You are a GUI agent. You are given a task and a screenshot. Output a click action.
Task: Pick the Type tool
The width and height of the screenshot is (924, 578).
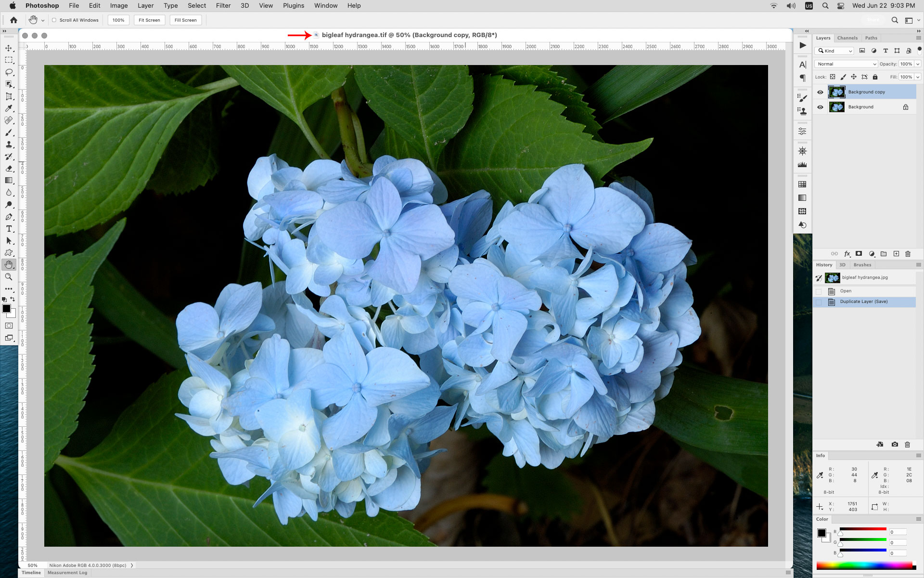click(x=9, y=229)
